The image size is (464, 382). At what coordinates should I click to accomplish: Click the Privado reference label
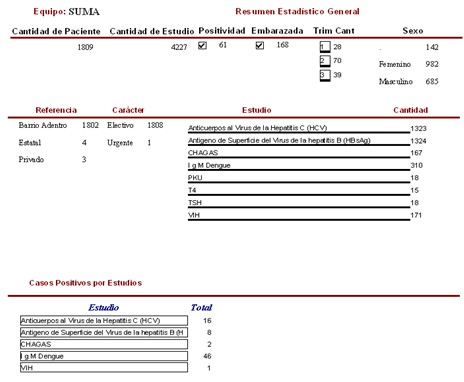(31, 160)
